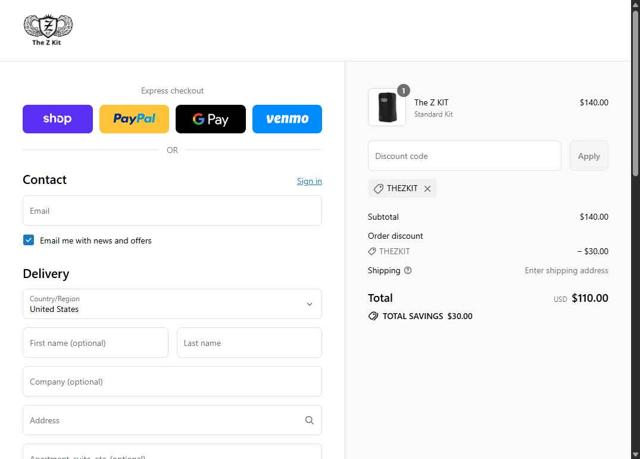Focus the Email input field
This screenshot has width=640, height=459.
click(172, 211)
